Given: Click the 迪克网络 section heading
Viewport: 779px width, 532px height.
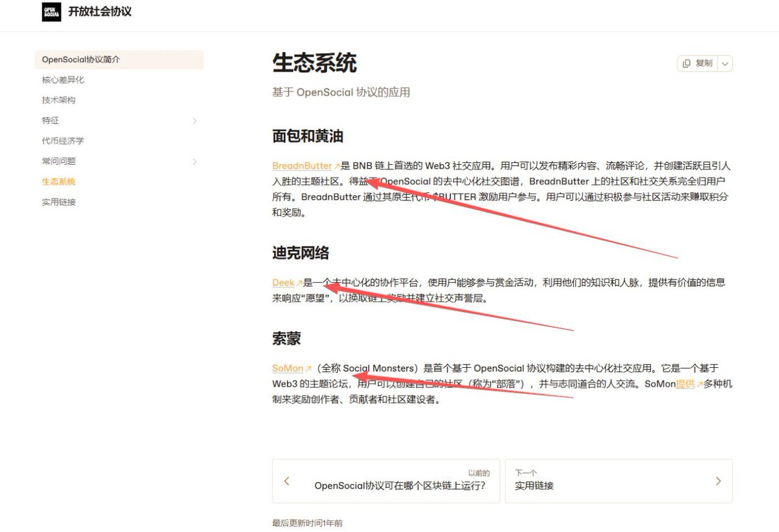Looking at the screenshot, I should tap(301, 253).
